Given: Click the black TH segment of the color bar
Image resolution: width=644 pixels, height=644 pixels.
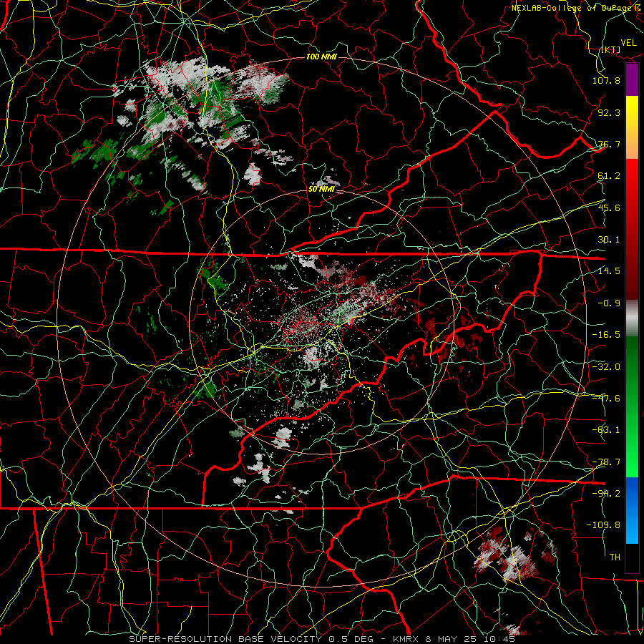Looking at the screenshot, I should pos(632,557).
